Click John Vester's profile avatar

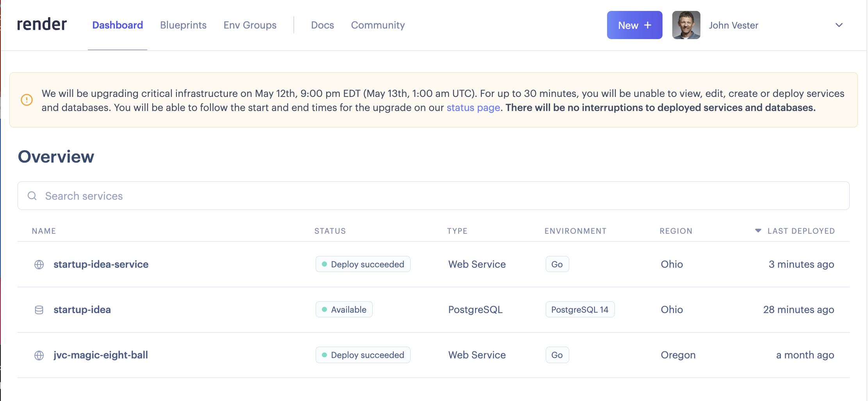(686, 25)
